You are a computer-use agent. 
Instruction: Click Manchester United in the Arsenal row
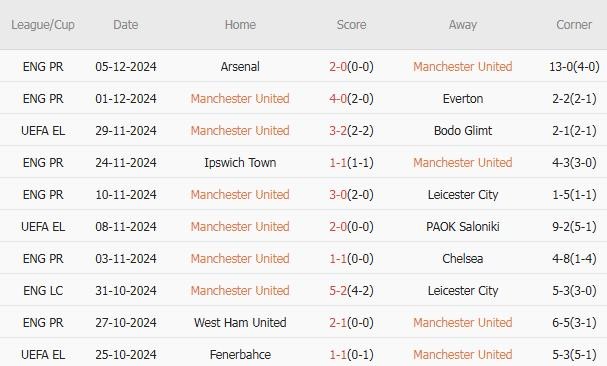pyautogui.click(x=463, y=67)
